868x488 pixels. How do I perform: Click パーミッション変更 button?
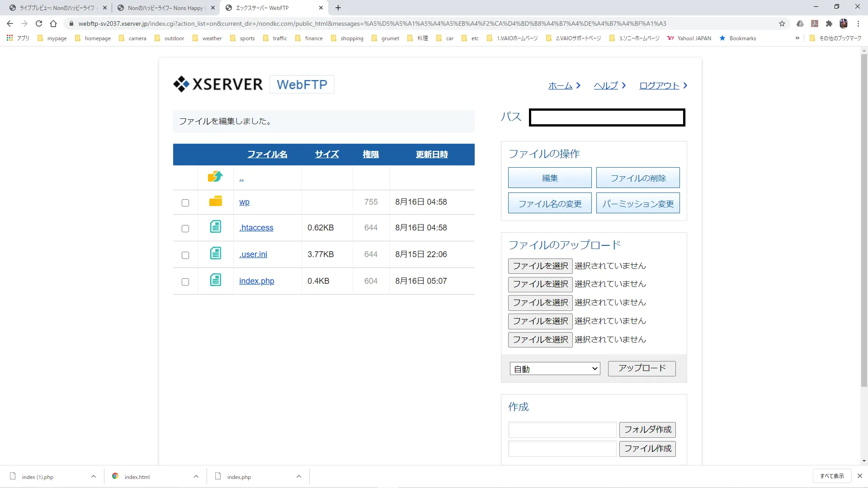click(x=638, y=203)
